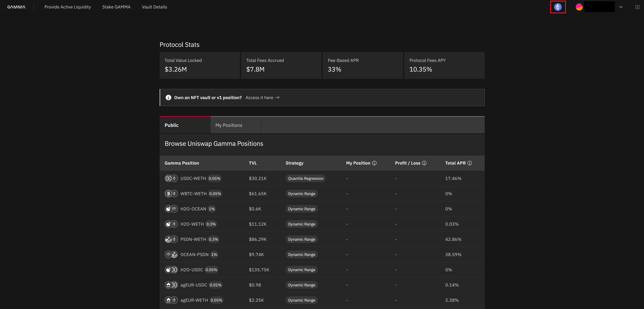644x309 pixels.
Task: Click the 1% fee badge on H2O-OCEAN
Action: [212, 209]
